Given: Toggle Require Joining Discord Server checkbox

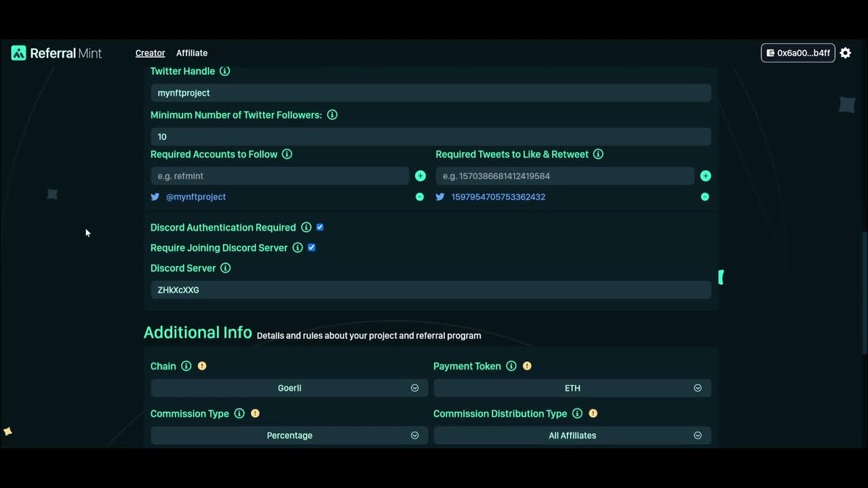Looking at the screenshot, I should [x=312, y=247].
